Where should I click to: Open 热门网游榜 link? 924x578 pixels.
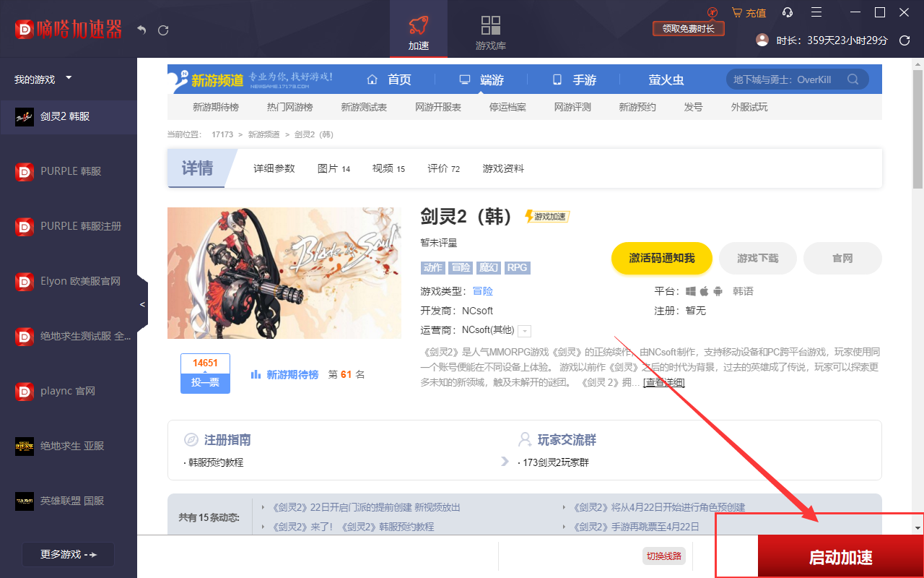289,107
